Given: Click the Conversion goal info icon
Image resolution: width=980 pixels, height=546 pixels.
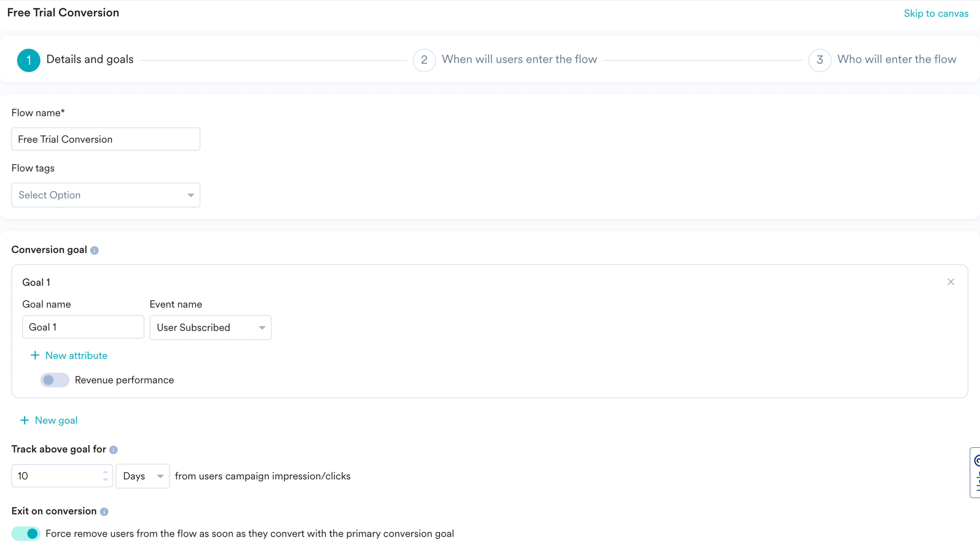Looking at the screenshot, I should 94,250.
